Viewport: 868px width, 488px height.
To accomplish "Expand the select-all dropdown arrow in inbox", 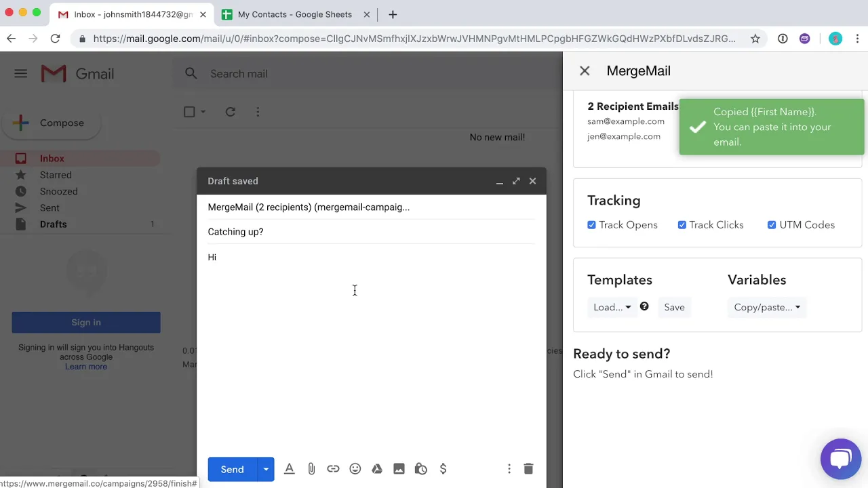I will point(203,112).
